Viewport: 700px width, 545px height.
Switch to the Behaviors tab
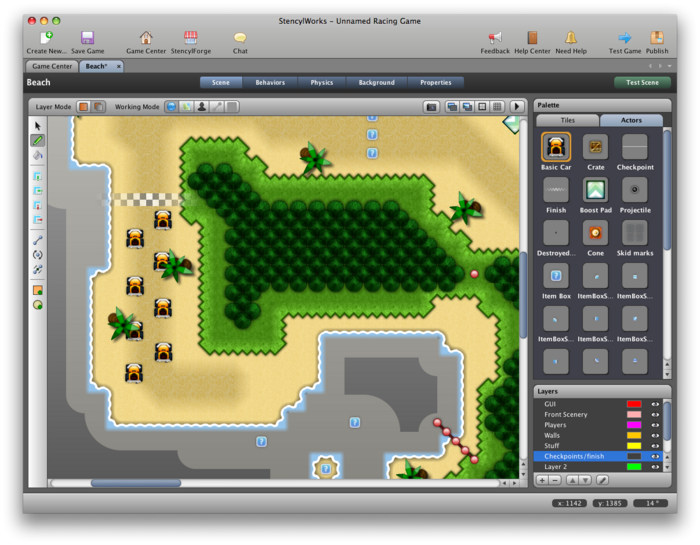[270, 83]
